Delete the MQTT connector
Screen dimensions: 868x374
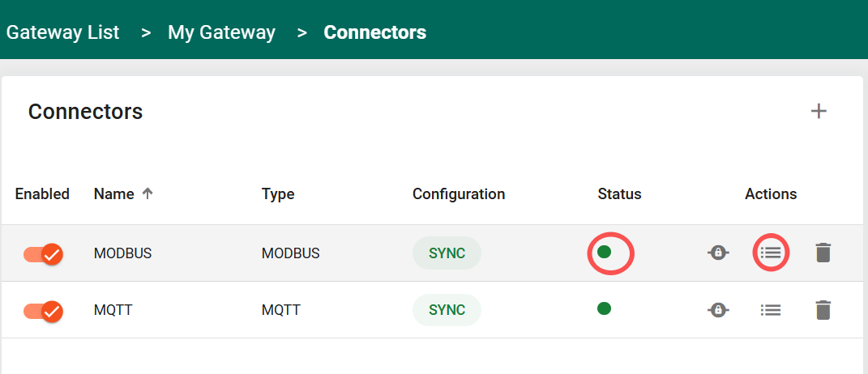(823, 309)
